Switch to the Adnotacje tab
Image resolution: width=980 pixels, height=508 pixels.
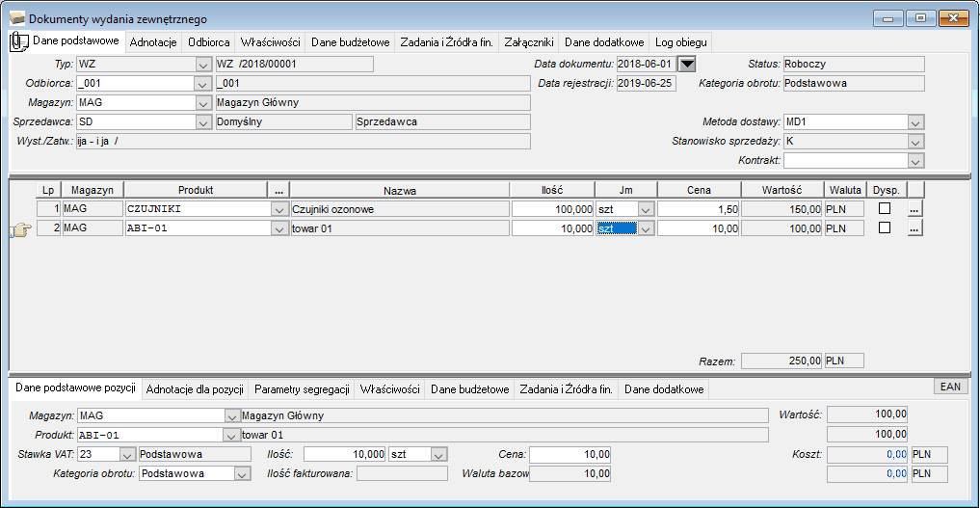pos(153,42)
